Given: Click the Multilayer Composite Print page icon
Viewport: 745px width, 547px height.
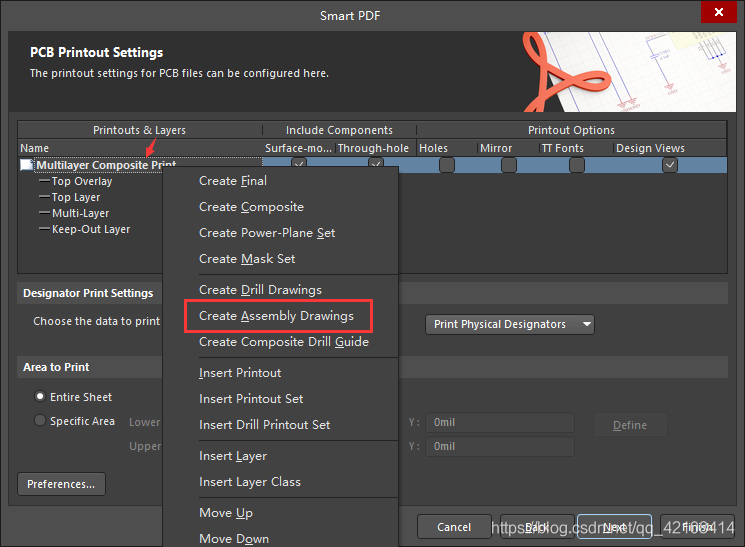Looking at the screenshot, I should coord(26,165).
